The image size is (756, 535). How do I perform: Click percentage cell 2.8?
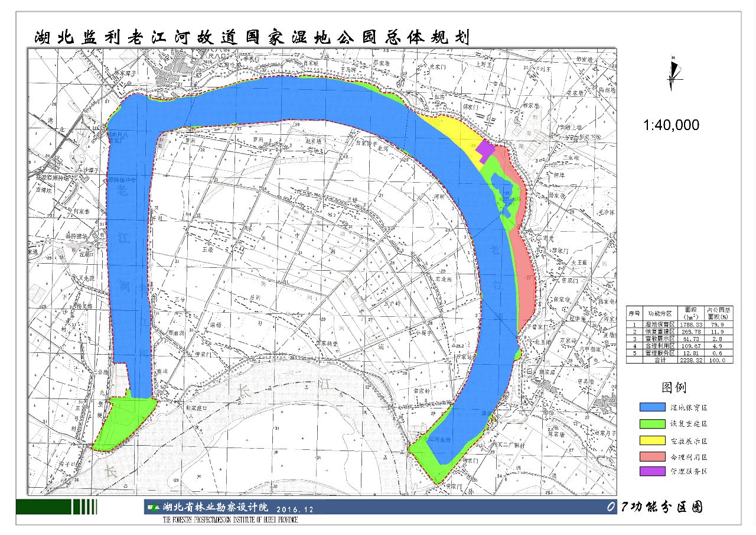point(718,339)
